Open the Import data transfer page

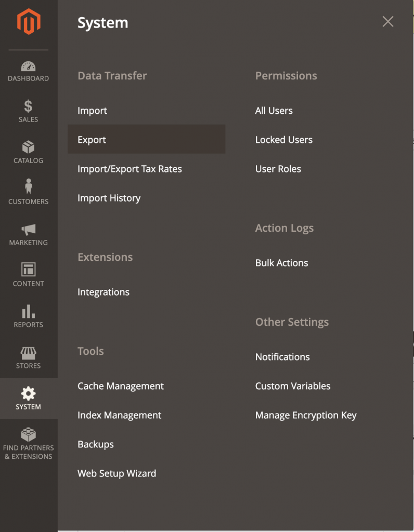pyautogui.click(x=93, y=111)
